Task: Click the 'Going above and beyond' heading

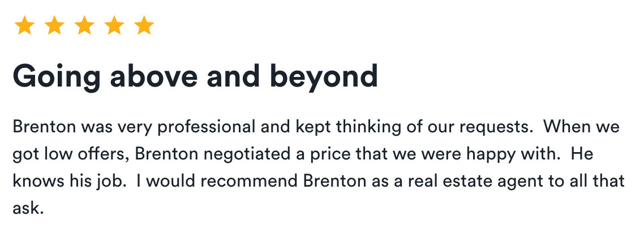Action: [x=195, y=77]
